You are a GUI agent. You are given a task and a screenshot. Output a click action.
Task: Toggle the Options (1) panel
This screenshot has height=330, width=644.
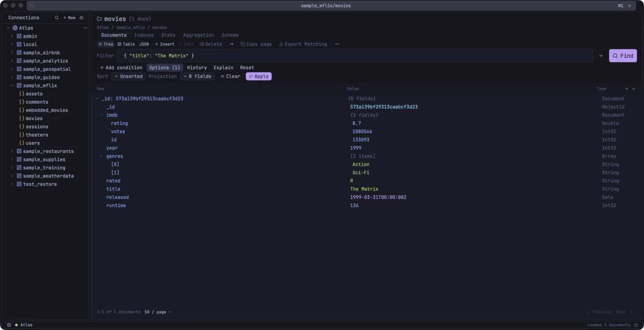point(164,68)
